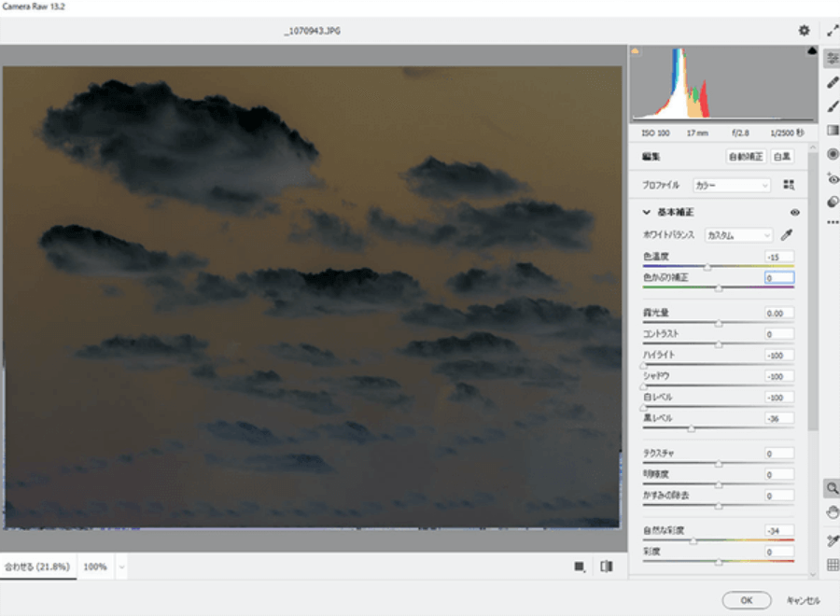Toggle shadow clipping warning on histogram
The image size is (840, 616).
(x=636, y=51)
